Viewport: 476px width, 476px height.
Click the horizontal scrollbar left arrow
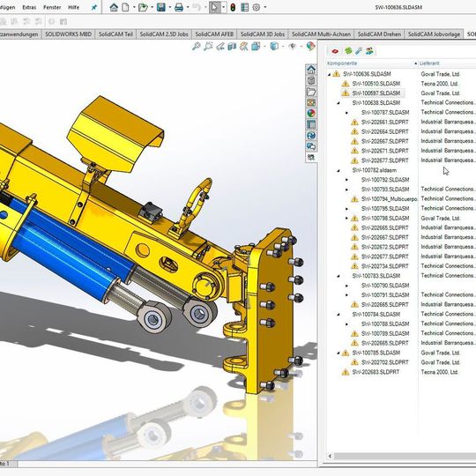[x=330, y=456]
